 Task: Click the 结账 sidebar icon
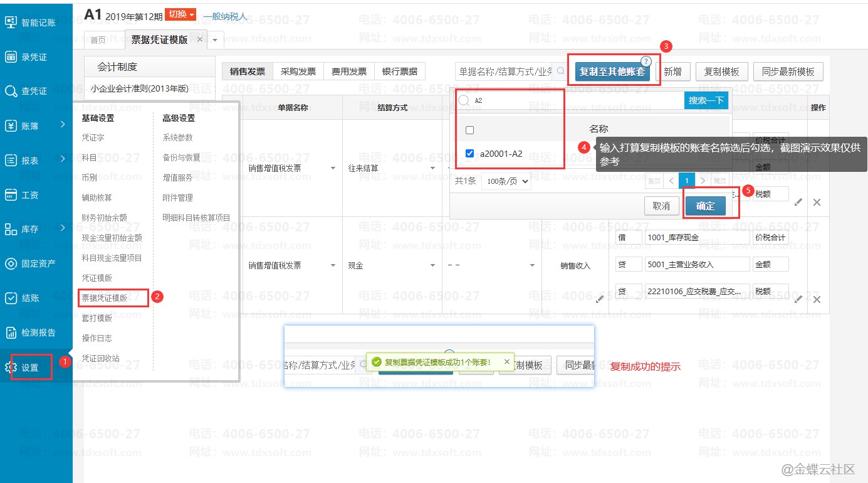coord(11,298)
